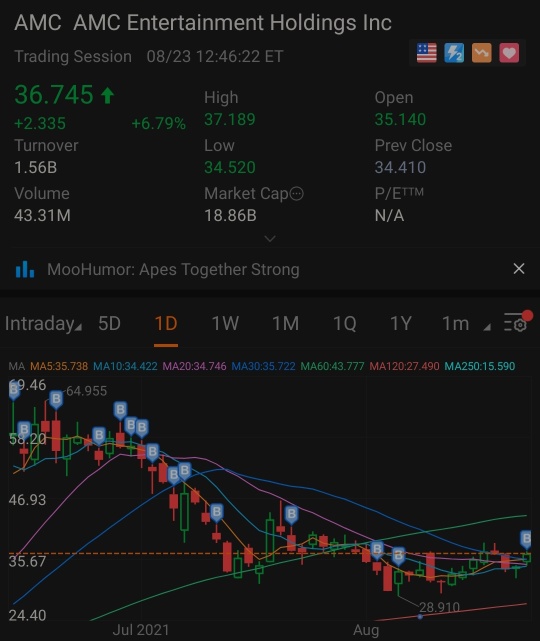540x641 pixels.
Task: Tap the current price 36.745
Action: pos(54,95)
